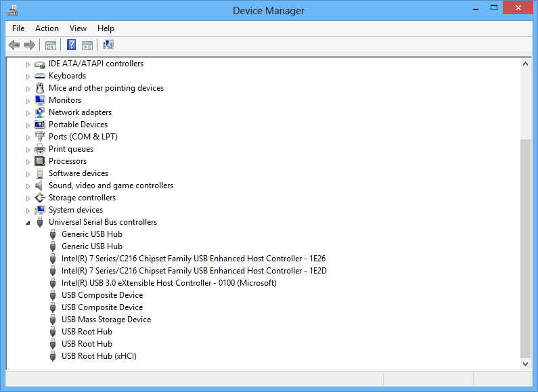Expand the System devices node
This screenshot has width=538, height=392.
click(x=28, y=211)
